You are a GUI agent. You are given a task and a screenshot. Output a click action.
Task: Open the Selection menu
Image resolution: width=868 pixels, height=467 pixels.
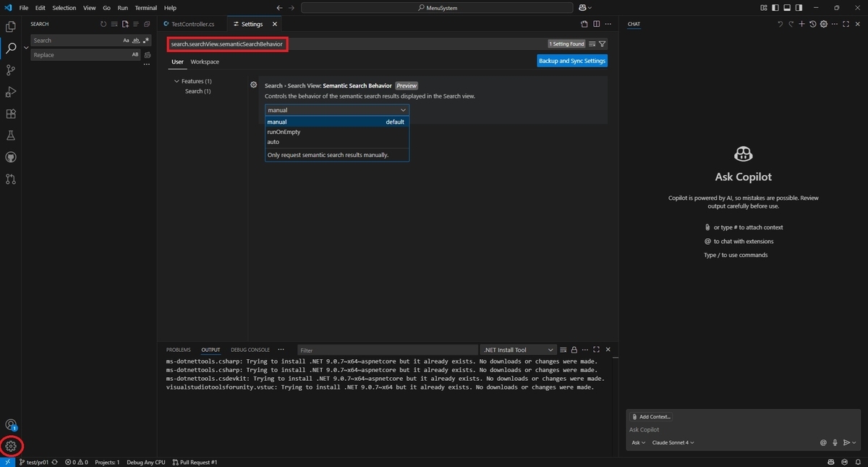click(64, 7)
